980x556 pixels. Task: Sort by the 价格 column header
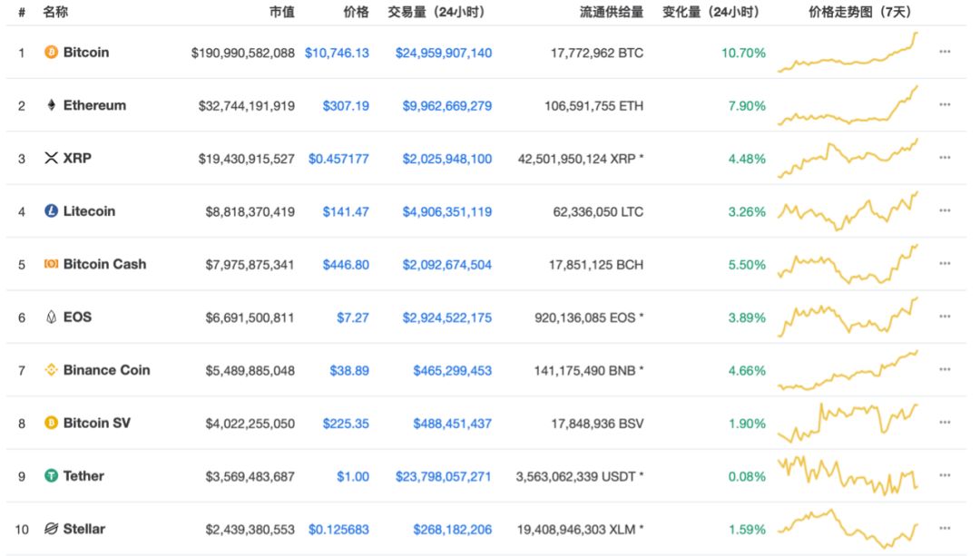(x=357, y=12)
